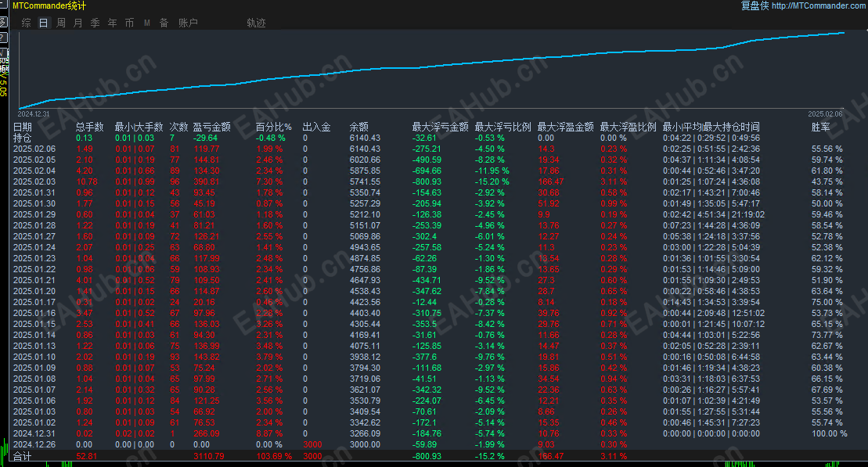Click the 次数 column header
868x467 pixels.
tap(178, 127)
